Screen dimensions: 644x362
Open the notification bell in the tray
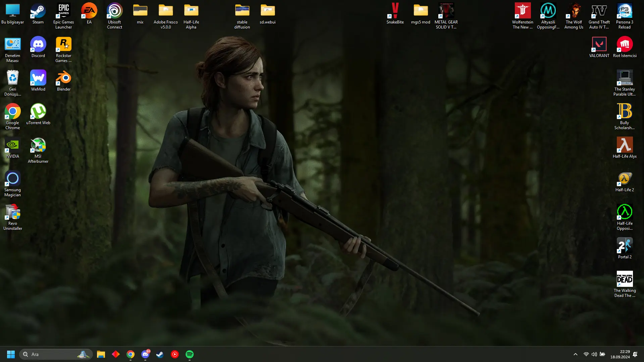click(x=635, y=354)
